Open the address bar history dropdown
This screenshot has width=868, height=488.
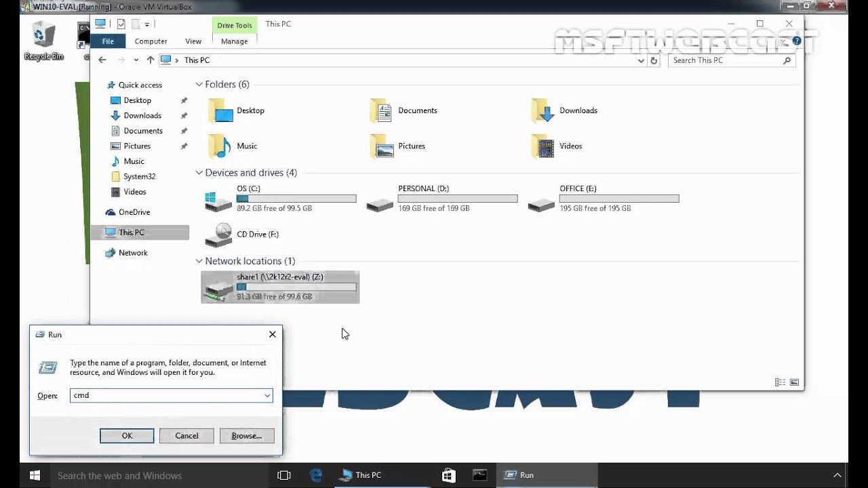coord(641,60)
